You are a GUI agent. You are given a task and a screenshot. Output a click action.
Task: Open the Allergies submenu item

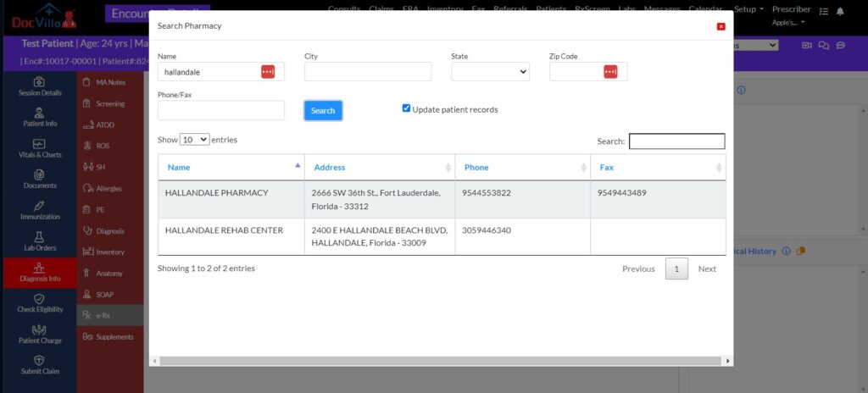[109, 189]
